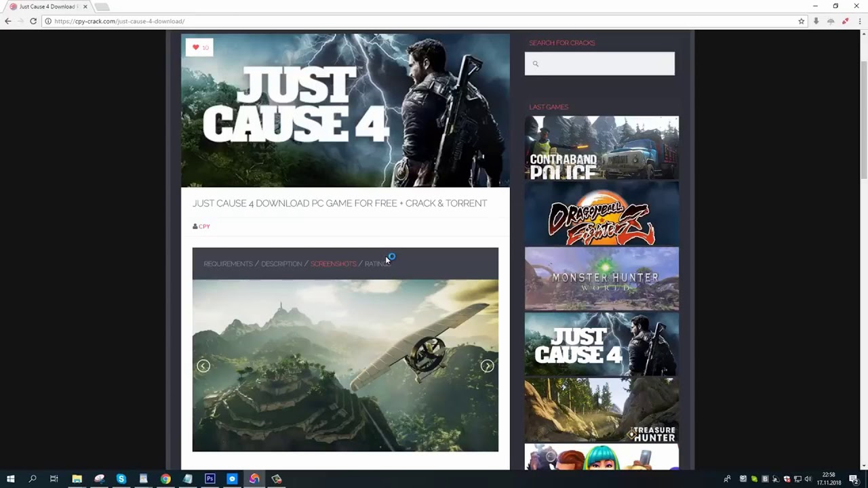Click the LAST GAMES sidebar heading
This screenshot has height=488, width=868.
pos(549,107)
